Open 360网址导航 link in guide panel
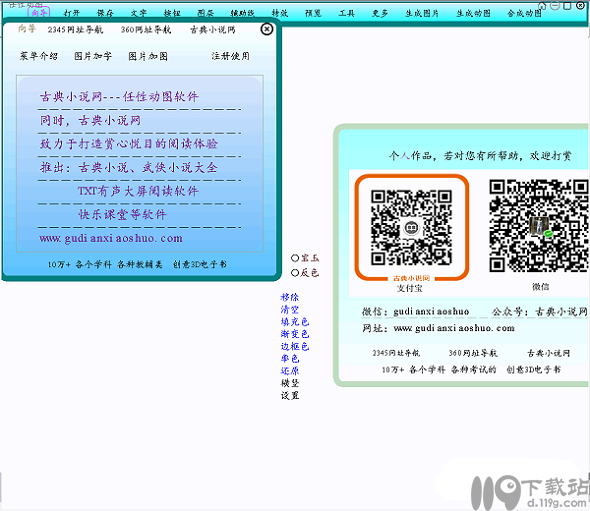Screen dimensions: 590x511 146,29
